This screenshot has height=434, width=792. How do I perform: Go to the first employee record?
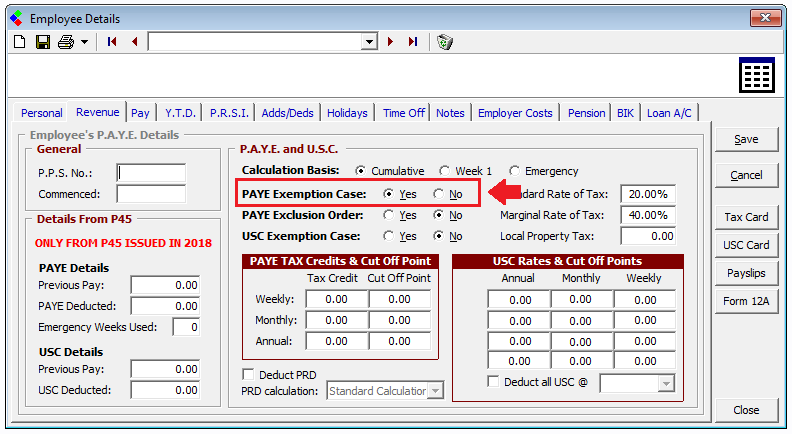point(111,42)
